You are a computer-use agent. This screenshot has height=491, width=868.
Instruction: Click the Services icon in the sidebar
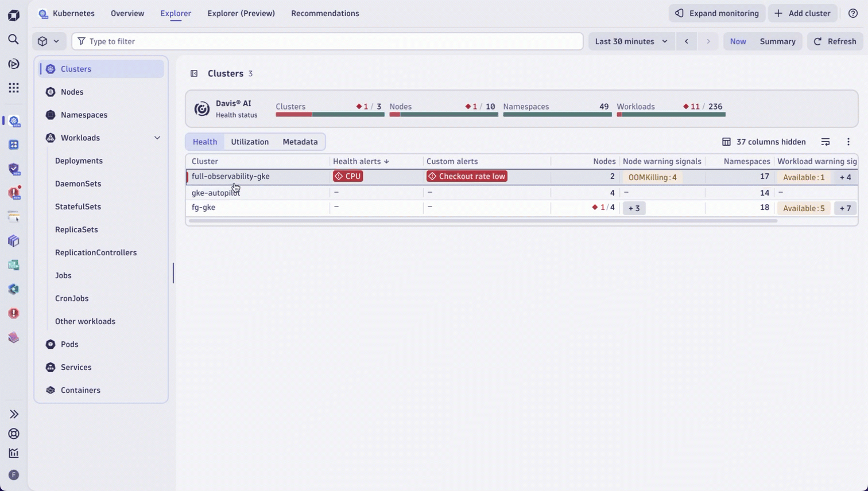point(51,367)
